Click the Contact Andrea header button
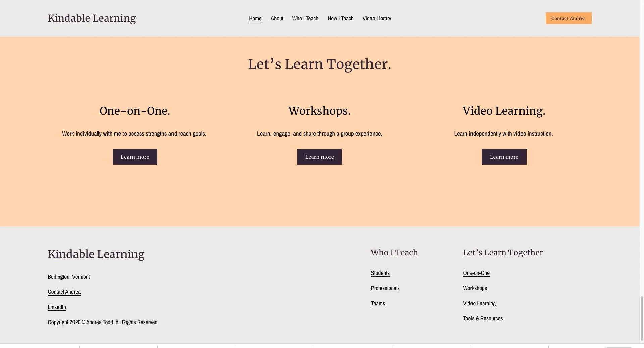644x348 pixels. click(x=568, y=18)
